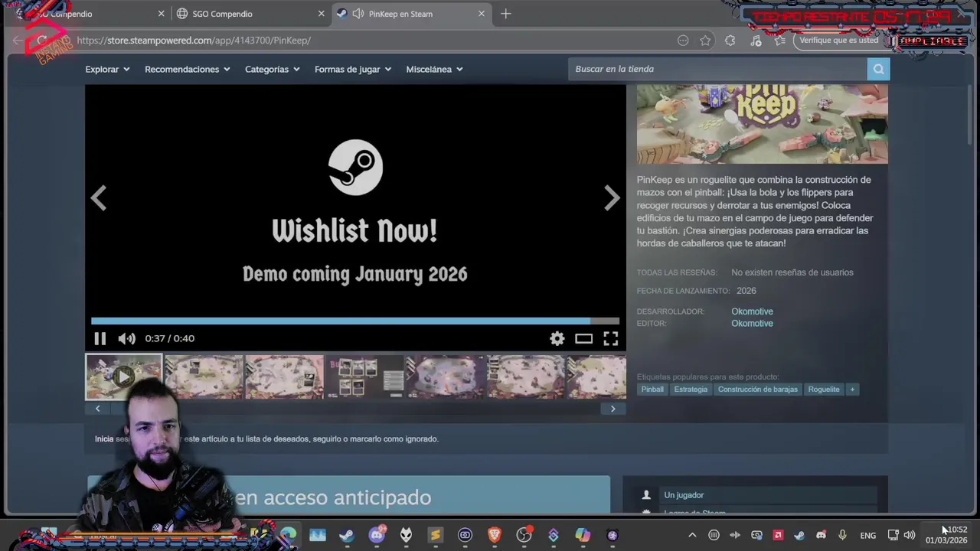The height and width of the screenshot is (551, 980).
Task: Open the Pinball tag
Action: 652,390
